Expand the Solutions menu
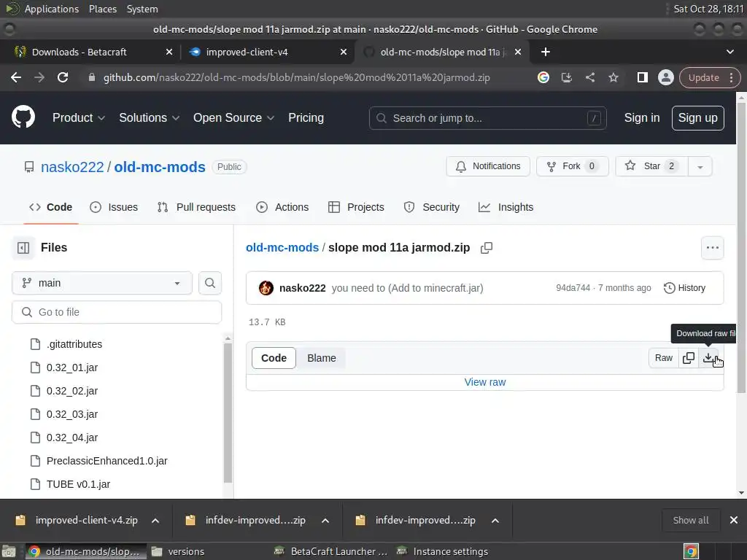747x560 pixels. click(x=149, y=117)
